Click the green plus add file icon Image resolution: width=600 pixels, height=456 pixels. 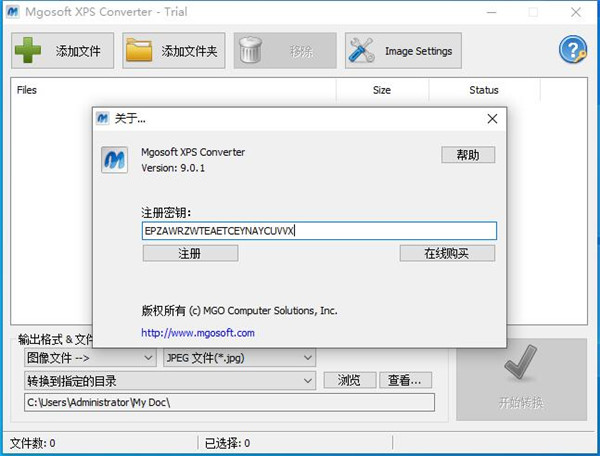coord(28,50)
